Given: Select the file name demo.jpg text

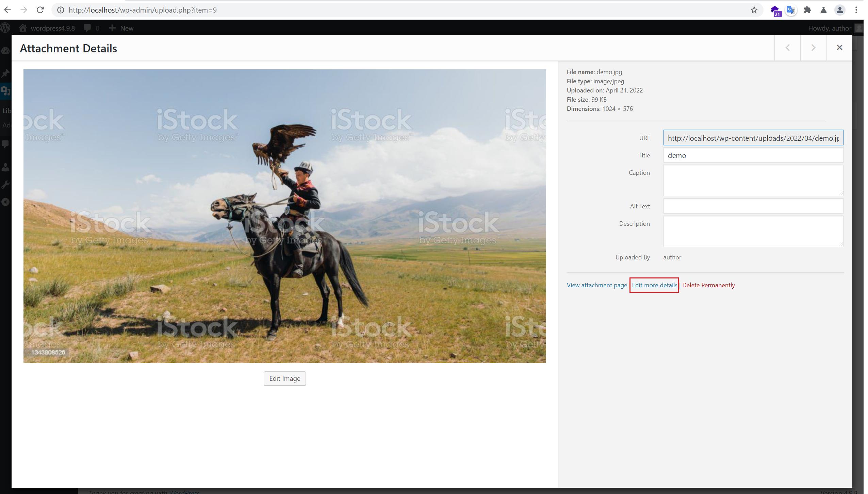Looking at the screenshot, I should click(x=609, y=72).
